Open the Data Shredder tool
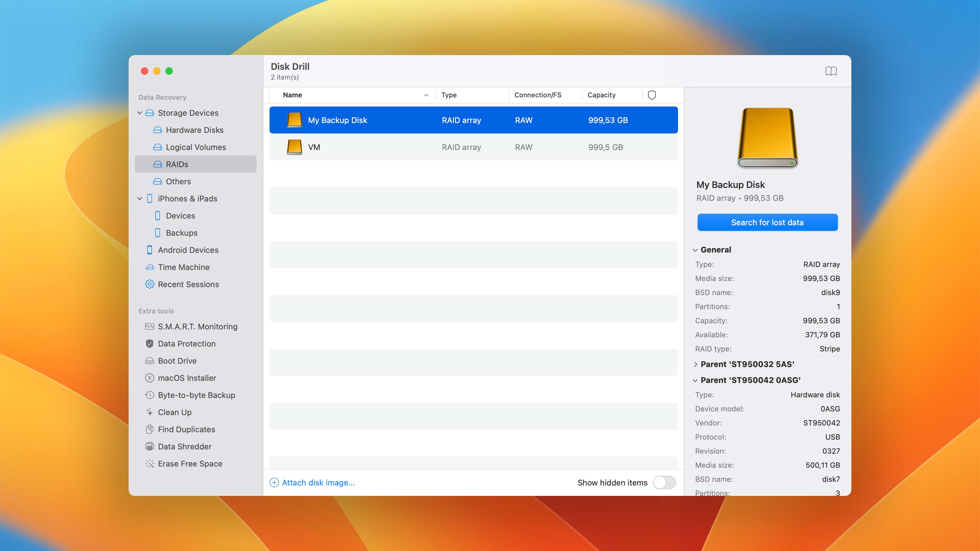The width and height of the screenshot is (980, 551). point(184,446)
